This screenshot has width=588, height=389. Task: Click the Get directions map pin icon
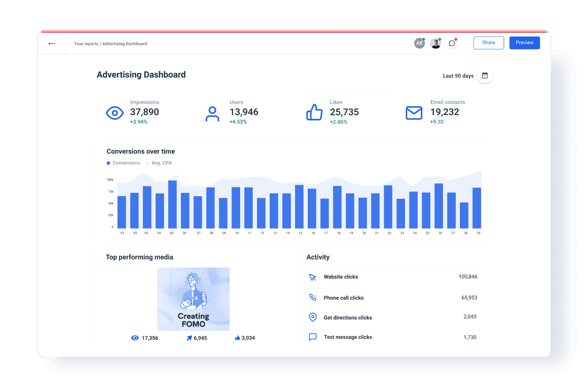click(313, 317)
